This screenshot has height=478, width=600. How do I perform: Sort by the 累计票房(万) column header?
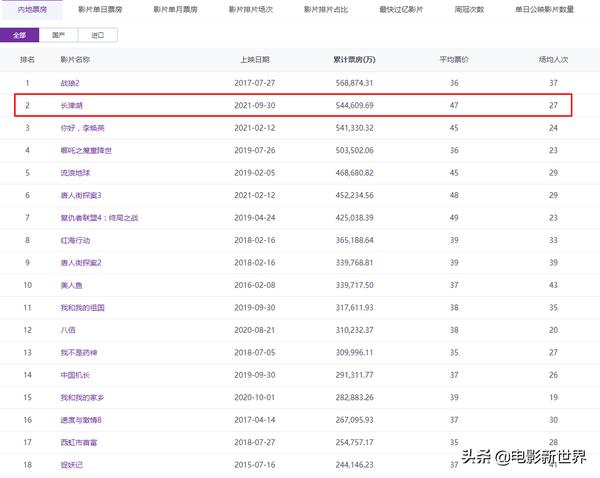(x=354, y=60)
